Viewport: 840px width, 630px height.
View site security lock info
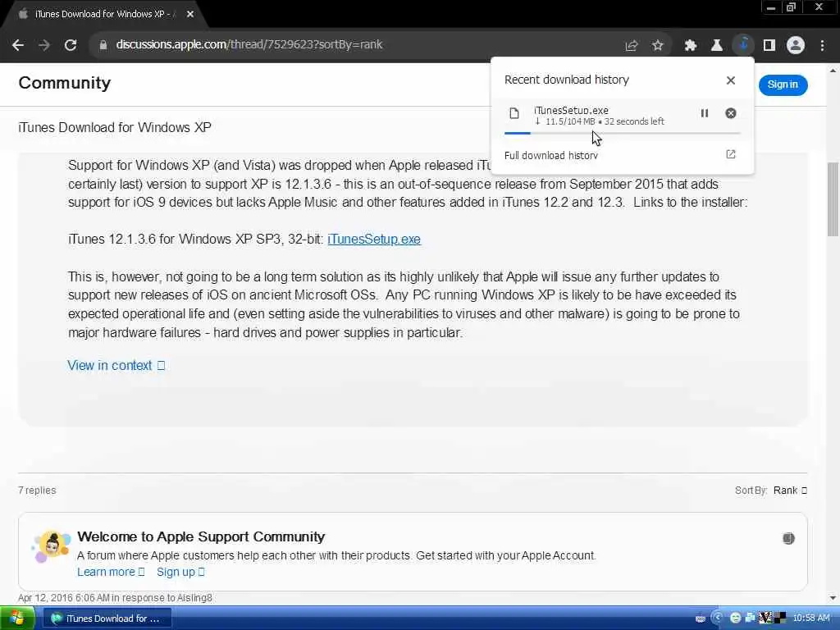[103, 45]
